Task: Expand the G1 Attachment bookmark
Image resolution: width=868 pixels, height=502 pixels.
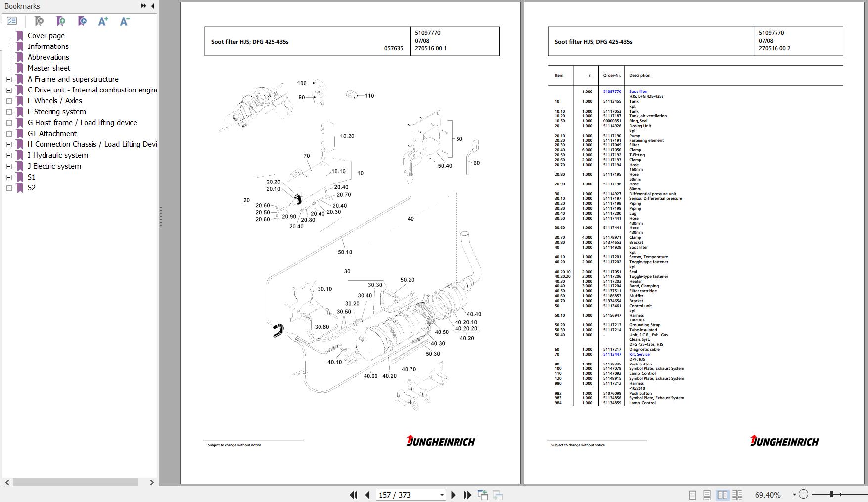Action: point(9,134)
